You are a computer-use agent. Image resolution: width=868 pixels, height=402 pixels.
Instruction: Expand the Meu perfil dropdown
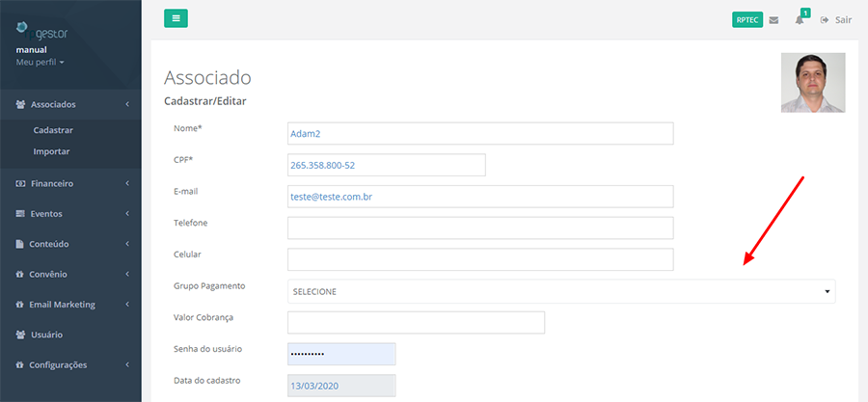[x=41, y=62]
